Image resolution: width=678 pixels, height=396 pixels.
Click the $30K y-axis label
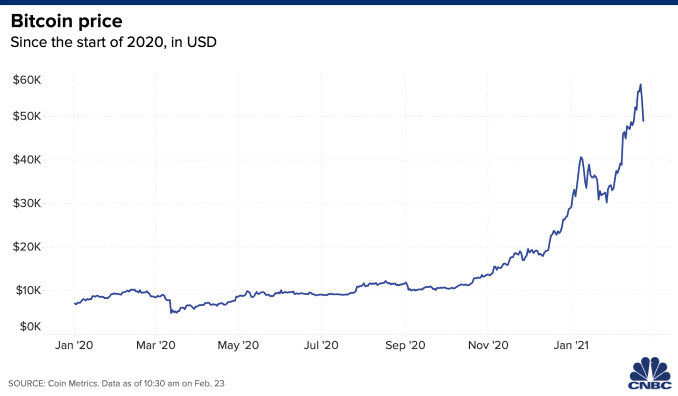pyautogui.click(x=27, y=203)
